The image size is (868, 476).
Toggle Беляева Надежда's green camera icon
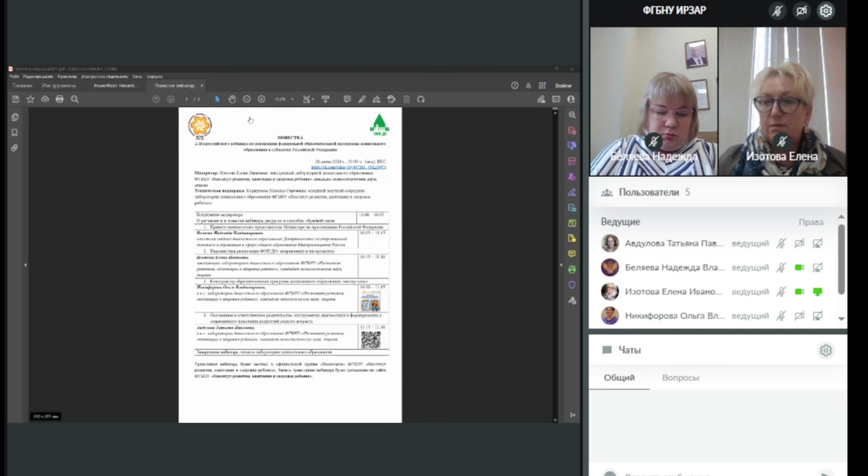pyautogui.click(x=799, y=268)
